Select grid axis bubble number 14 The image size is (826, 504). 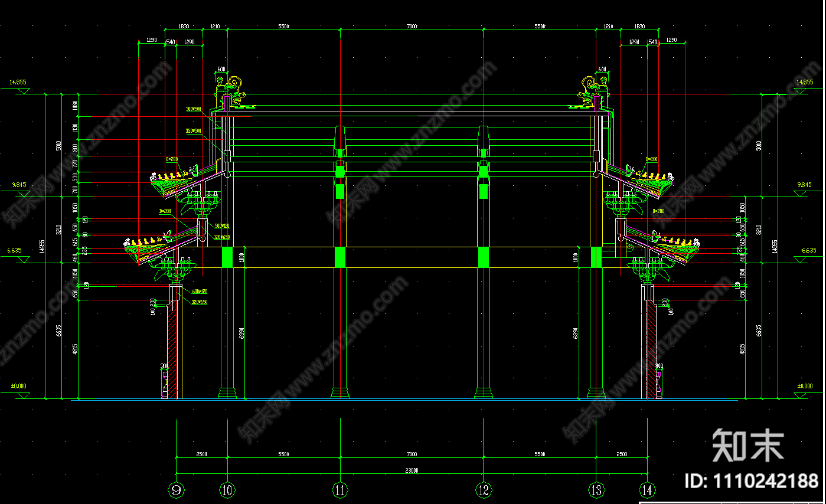point(648,489)
